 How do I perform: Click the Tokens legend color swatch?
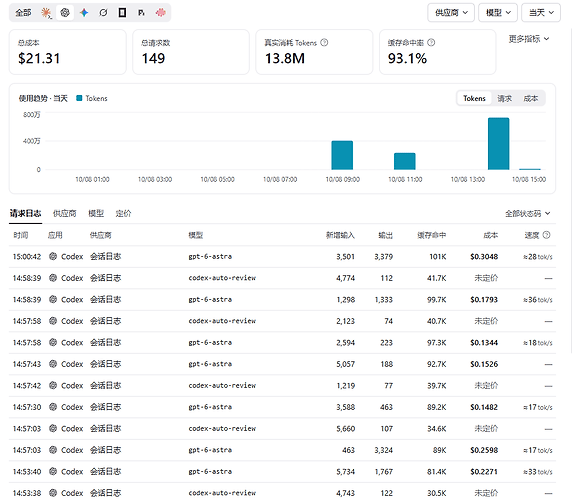click(x=79, y=98)
